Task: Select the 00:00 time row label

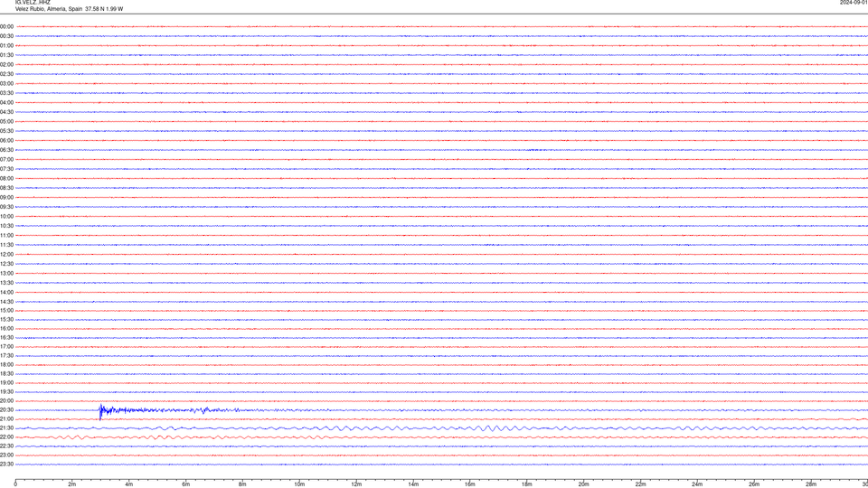Action: coord(6,26)
